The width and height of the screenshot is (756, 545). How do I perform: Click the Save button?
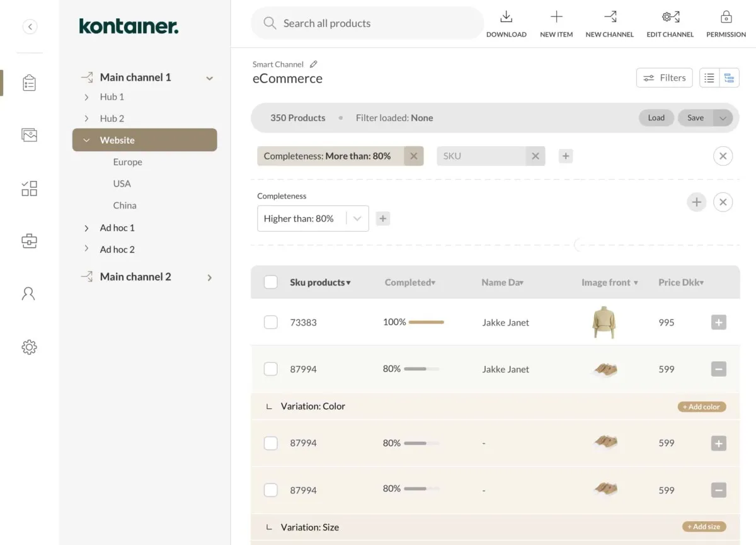(x=696, y=118)
